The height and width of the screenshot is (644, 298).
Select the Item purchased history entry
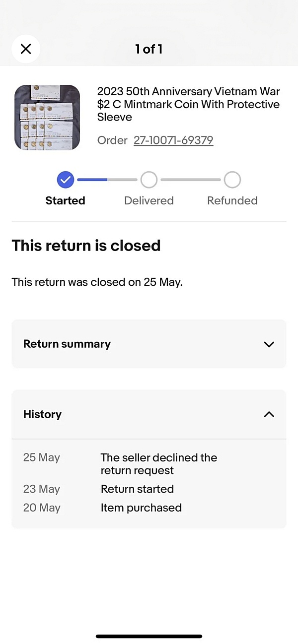(149, 508)
